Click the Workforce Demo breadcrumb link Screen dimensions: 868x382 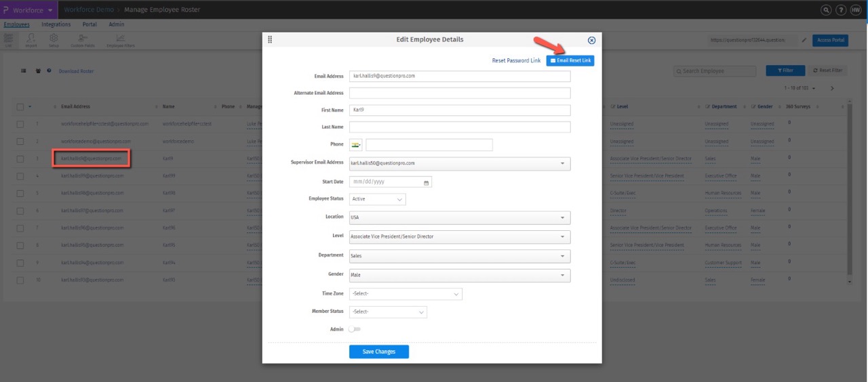87,10
